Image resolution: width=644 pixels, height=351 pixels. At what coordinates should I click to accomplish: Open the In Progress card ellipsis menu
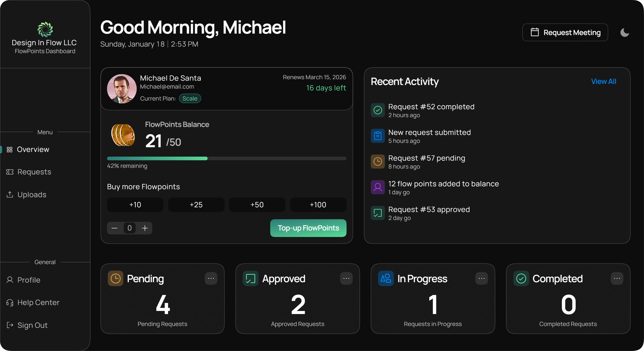[481, 278]
